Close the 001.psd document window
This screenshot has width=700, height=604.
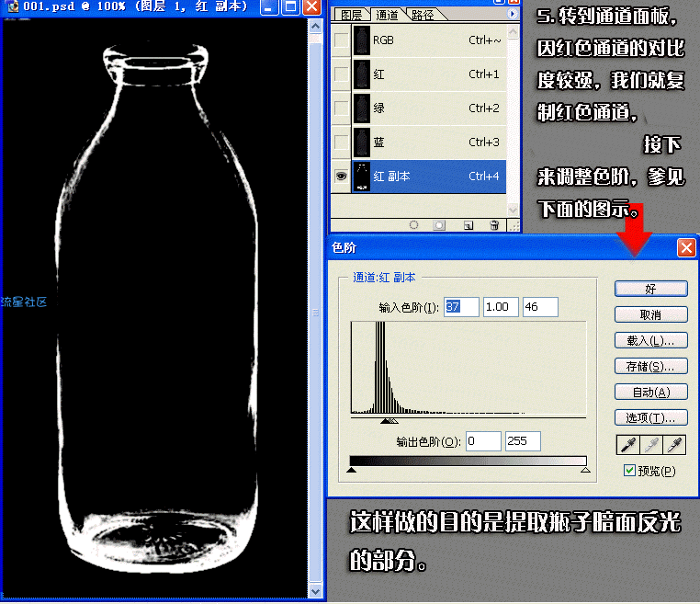311,6
